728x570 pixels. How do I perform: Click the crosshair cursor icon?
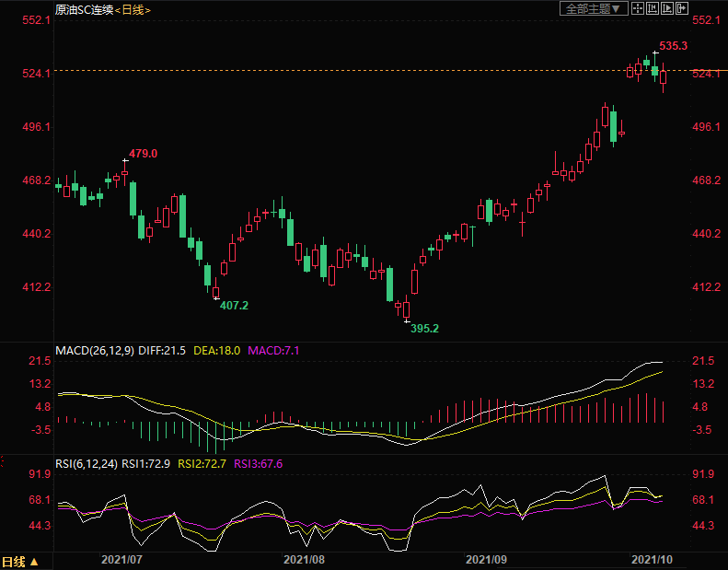(x=638, y=8)
